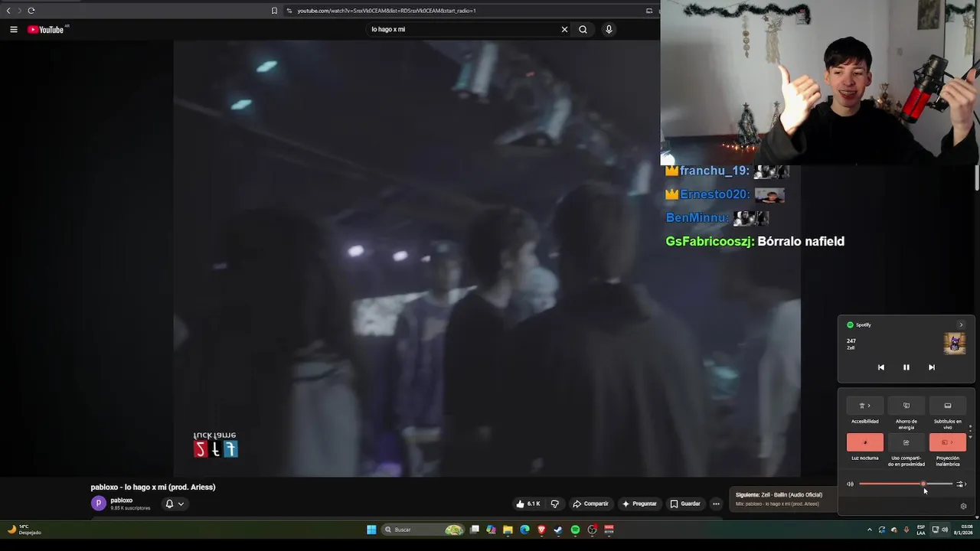Save the video with the Guardar button

[685, 504]
